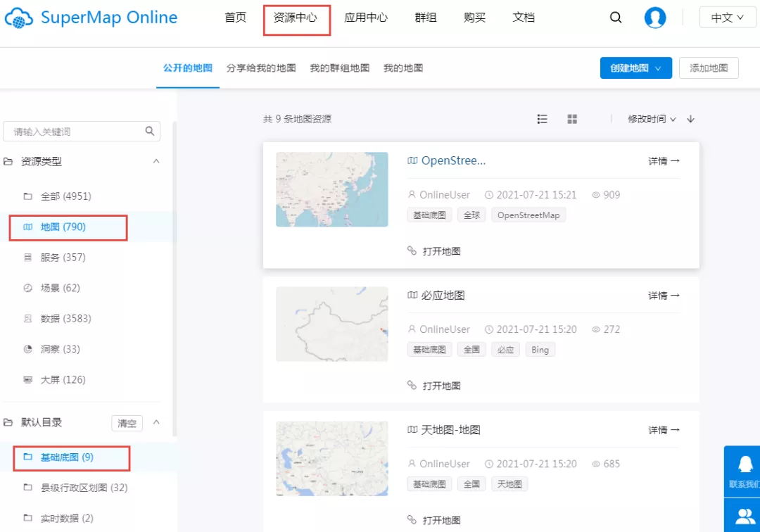Select 基础底图 (9) directory
This screenshot has height=532, width=760.
[67, 457]
